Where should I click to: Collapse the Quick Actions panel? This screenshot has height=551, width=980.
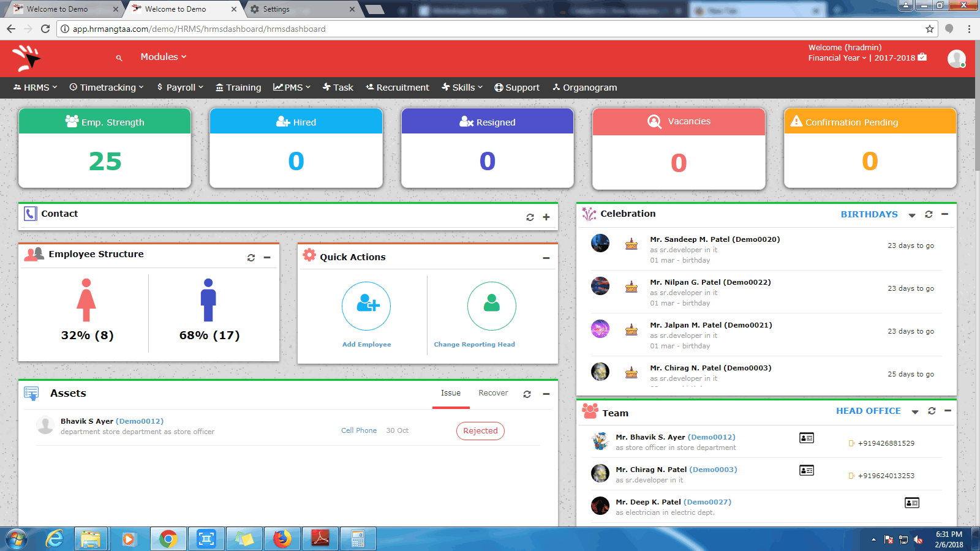click(x=546, y=258)
